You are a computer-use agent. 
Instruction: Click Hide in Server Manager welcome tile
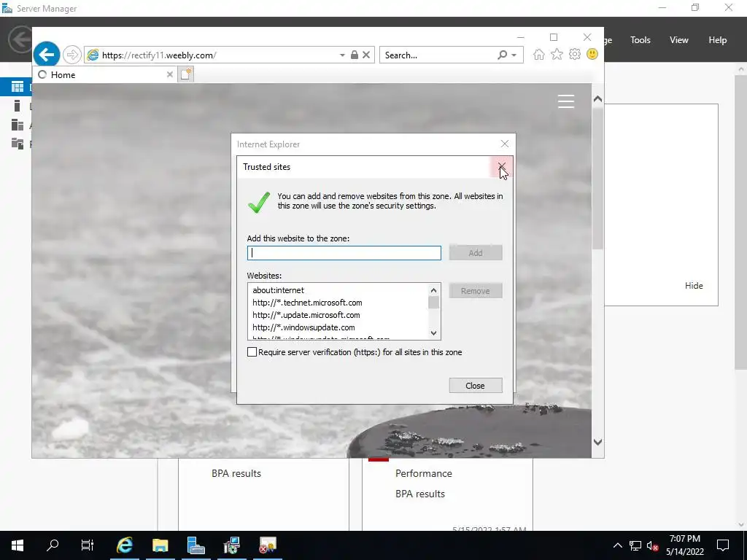pos(694,286)
